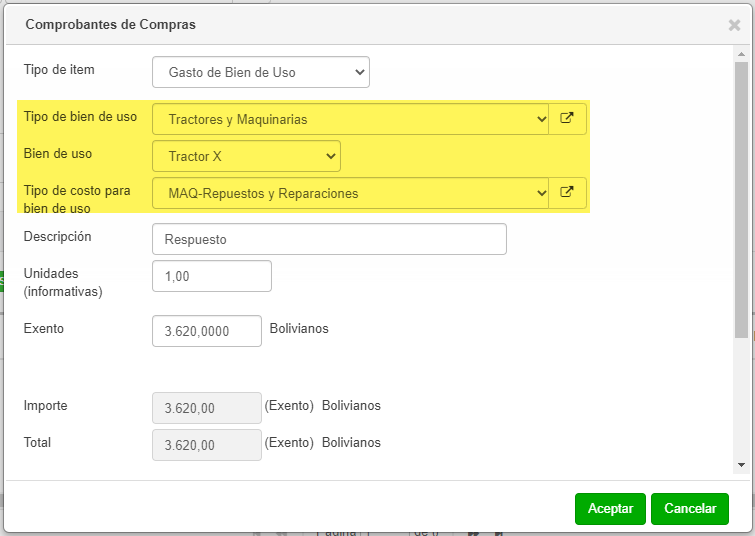This screenshot has width=755, height=536.
Task: Click the Tipo de costo para bien de uso label
Action: [77, 199]
